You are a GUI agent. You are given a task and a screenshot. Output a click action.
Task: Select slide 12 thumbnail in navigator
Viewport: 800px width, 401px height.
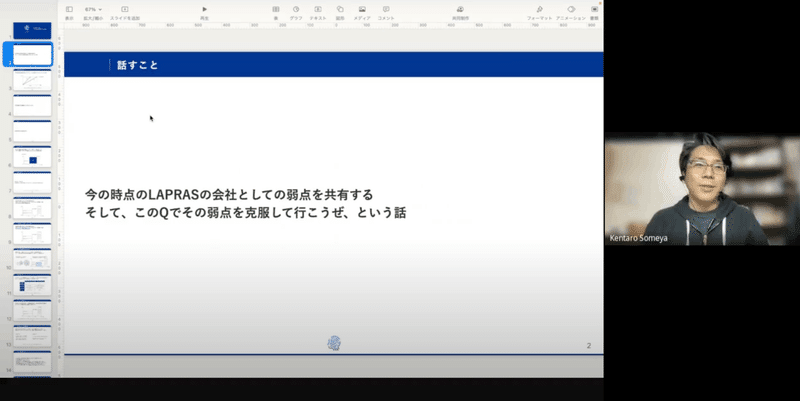32,310
